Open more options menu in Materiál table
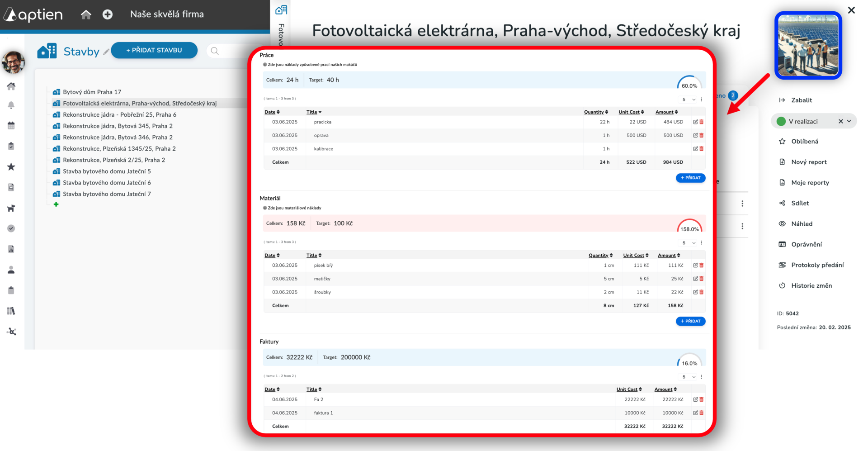 point(701,243)
